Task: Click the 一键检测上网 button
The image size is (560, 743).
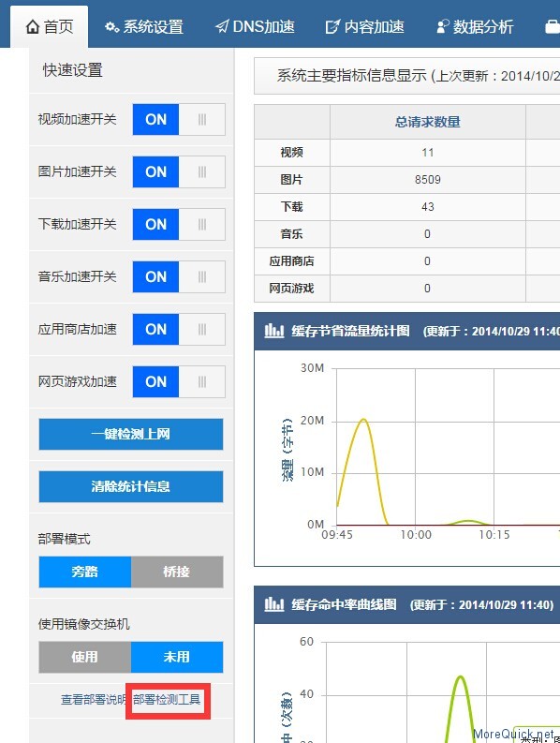Action: coord(131,434)
